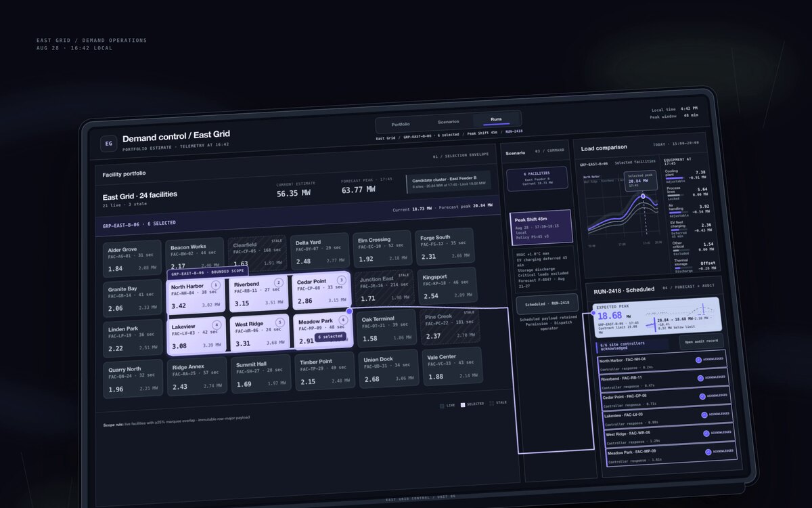Click the marquee corner handle beside Cedar Point
The height and width of the screenshot is (508, 812).
tap(349, 312)
